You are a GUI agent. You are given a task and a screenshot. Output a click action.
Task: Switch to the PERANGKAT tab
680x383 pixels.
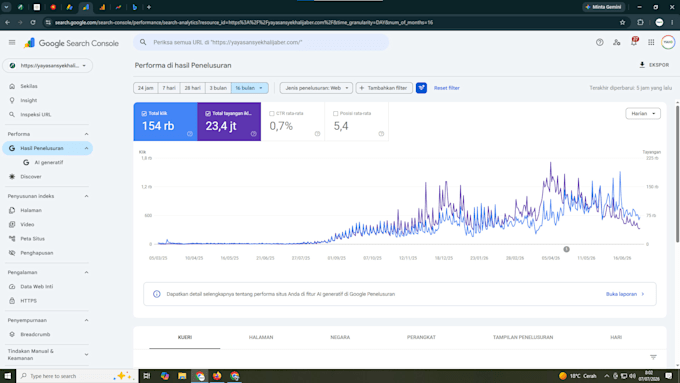(421, 337)
